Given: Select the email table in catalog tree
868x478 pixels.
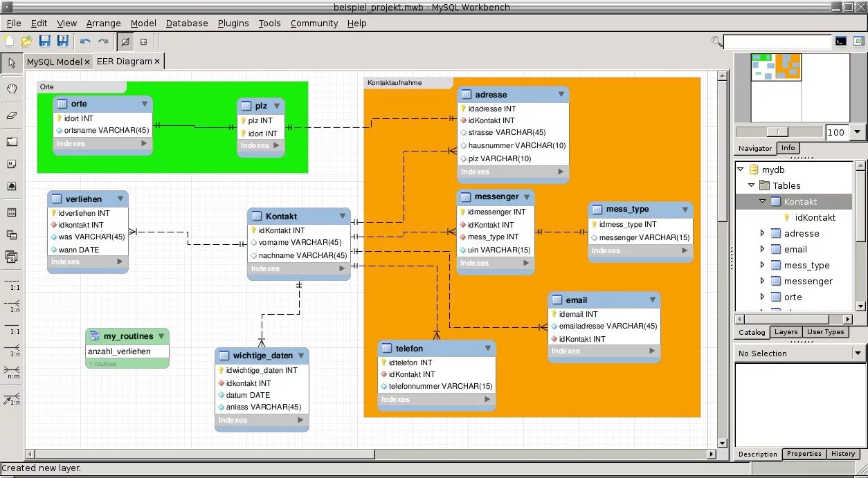Looking at the screenshot, I should click(795, 249).
